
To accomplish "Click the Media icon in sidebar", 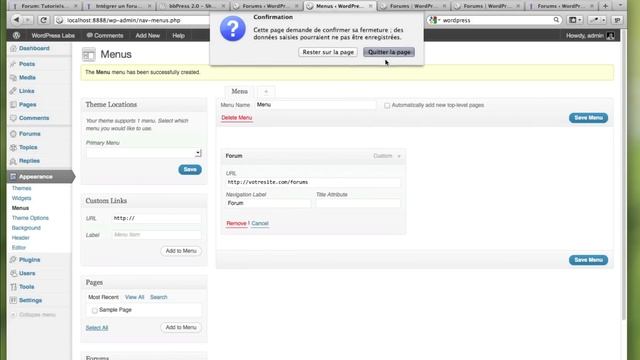I will point(13,78).
